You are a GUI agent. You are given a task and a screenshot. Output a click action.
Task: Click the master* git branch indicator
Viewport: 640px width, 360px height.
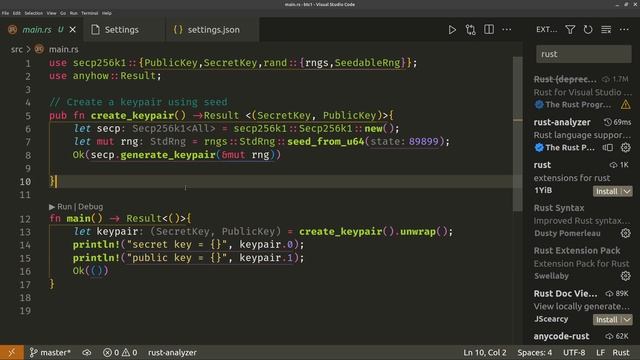click(x=50, y=352)
